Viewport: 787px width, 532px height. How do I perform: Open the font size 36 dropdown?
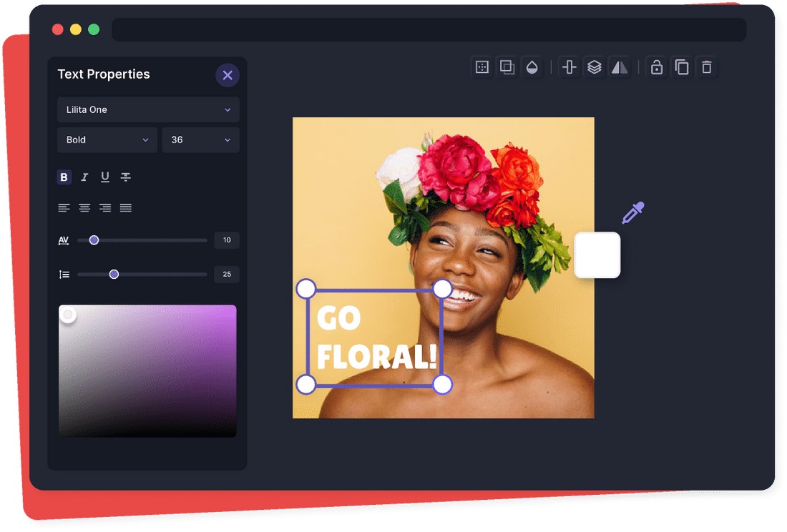point(200,140)
